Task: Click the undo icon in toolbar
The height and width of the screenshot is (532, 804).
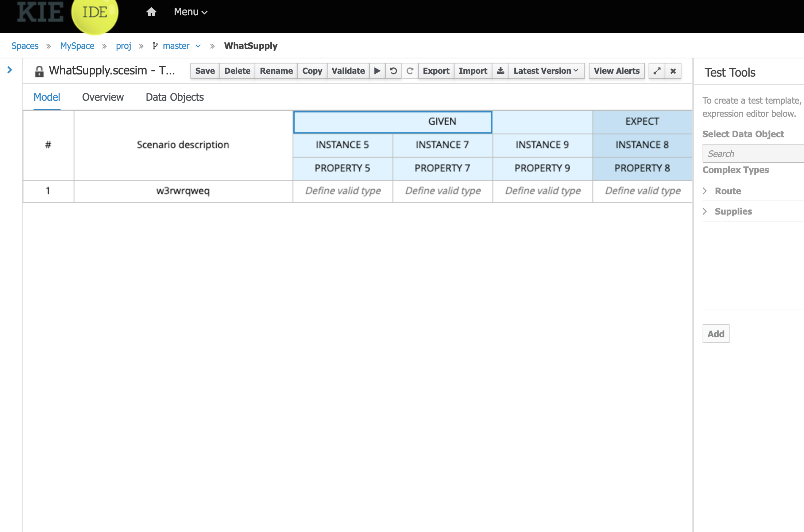Action: 393,71
